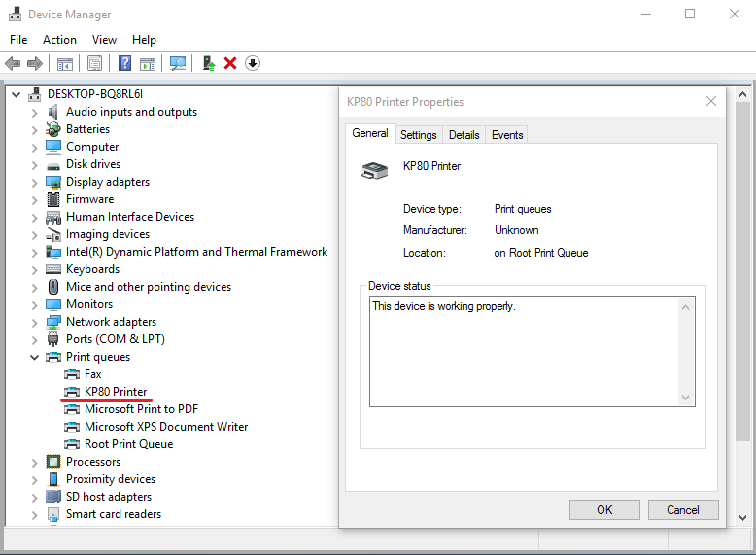
Task: Open the View menu
Action: 104,40
